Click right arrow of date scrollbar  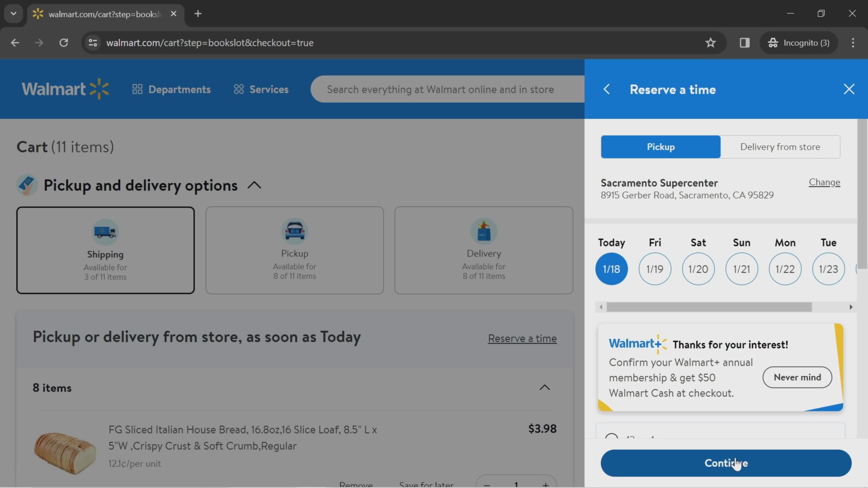851,307
